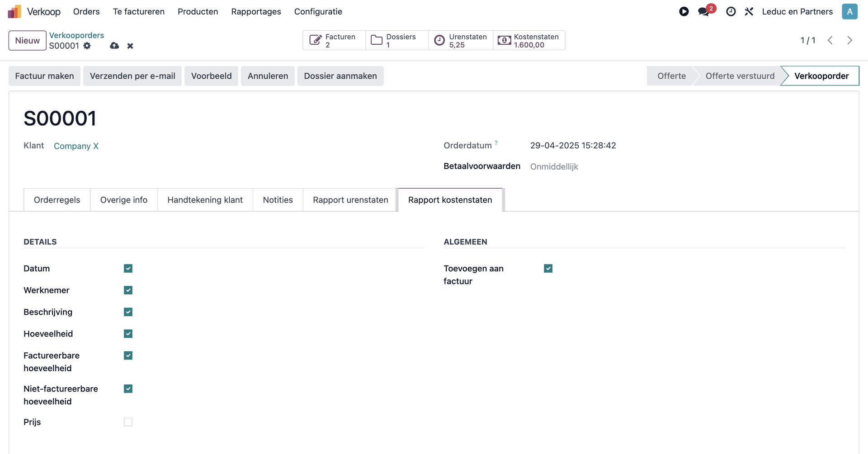Screen dimensions: 868x454
Task: Go to next record arrow
Action: coord(850,40)
